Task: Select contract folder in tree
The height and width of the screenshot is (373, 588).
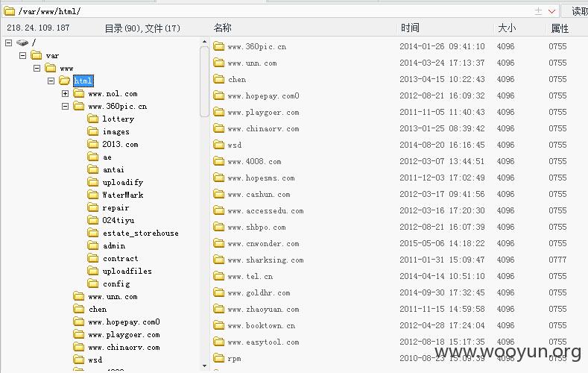Action: point(121,258)
